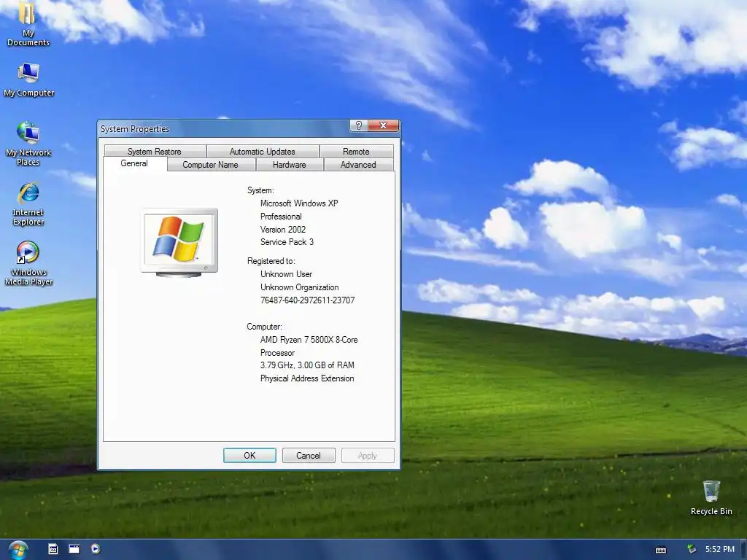Viewport: 747px width, 560px height.
Task: Click the 'Unknown User' text
Action: (x=286, y=274)
